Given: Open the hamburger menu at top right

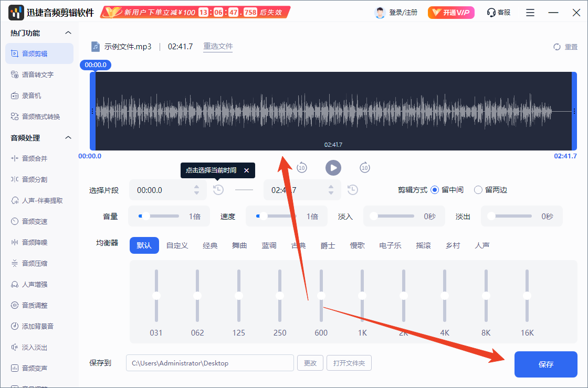Looking at the screenshot, I should point(530,12).
